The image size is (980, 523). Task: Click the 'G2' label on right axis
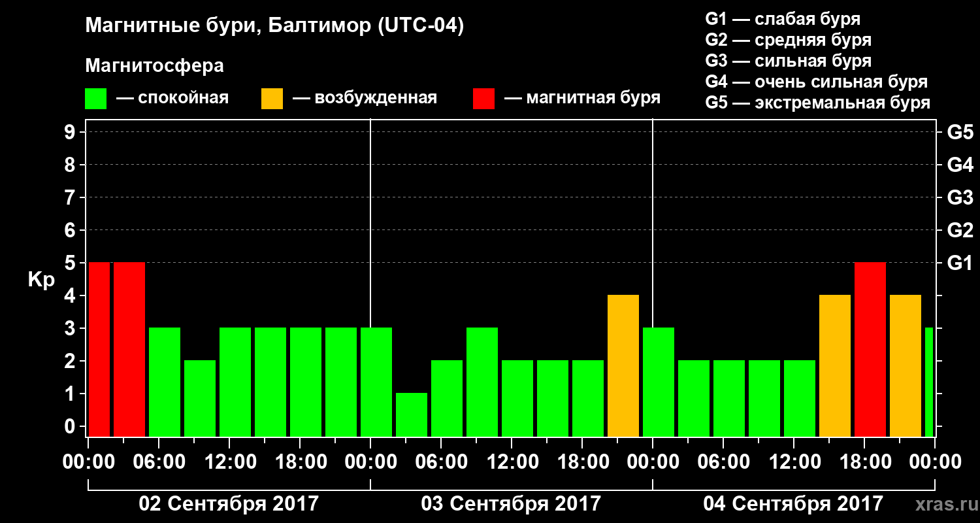(960, 230)
